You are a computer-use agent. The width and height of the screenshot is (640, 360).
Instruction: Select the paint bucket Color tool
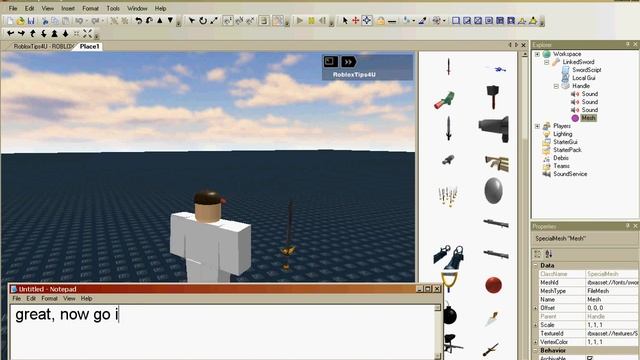(x=406, y=20)
